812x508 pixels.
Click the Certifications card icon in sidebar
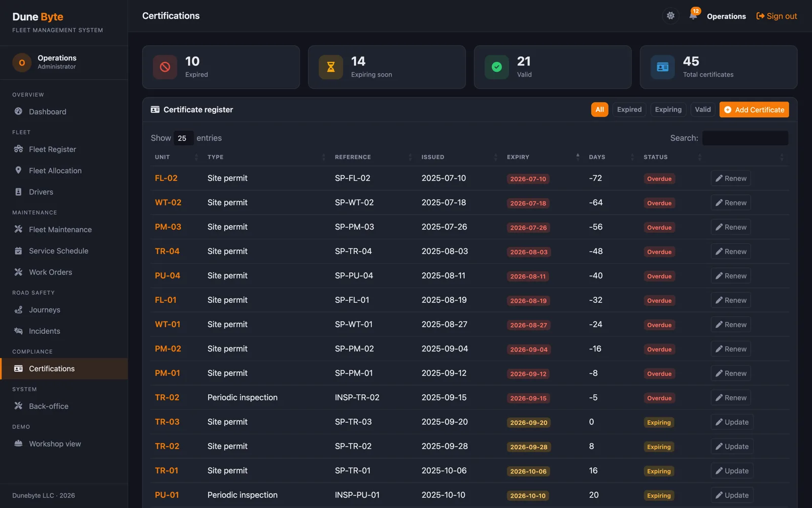pyautogui.click(x=18, y=368)
